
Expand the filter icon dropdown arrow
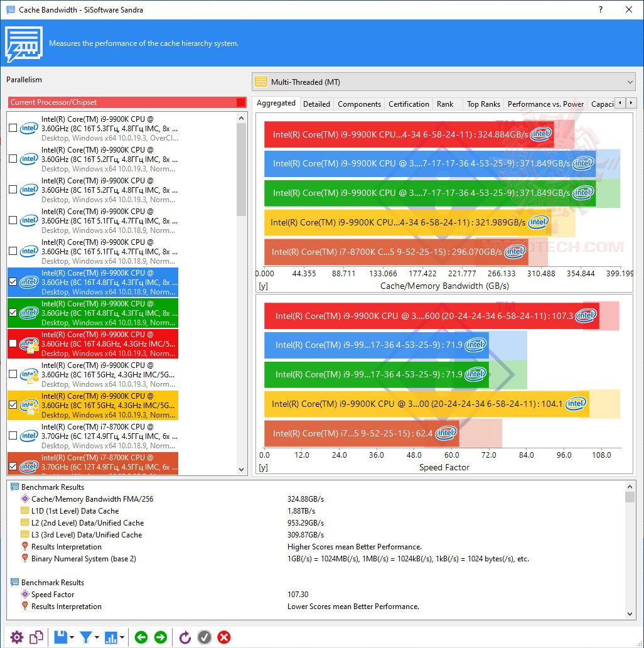pyautogui.click(x=97, y=637)
